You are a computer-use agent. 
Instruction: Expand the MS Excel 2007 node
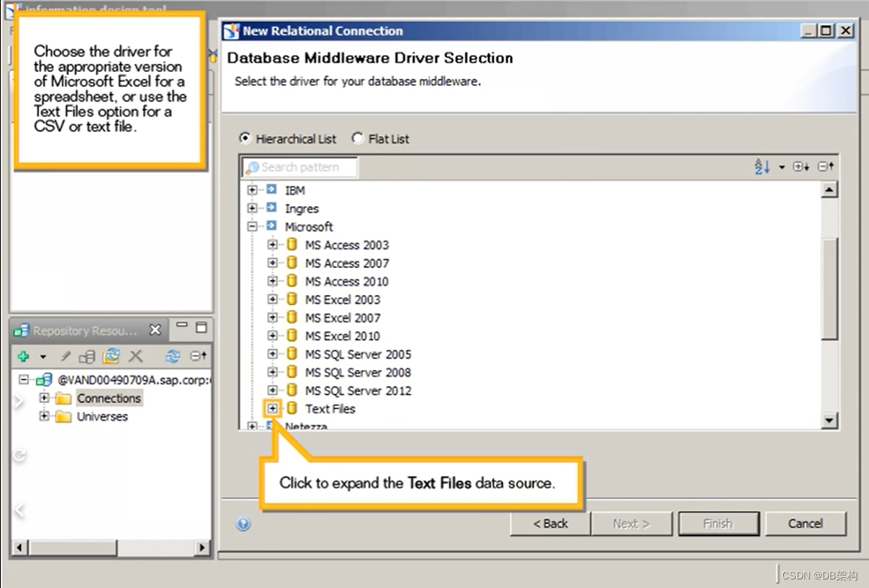point(272,318)
